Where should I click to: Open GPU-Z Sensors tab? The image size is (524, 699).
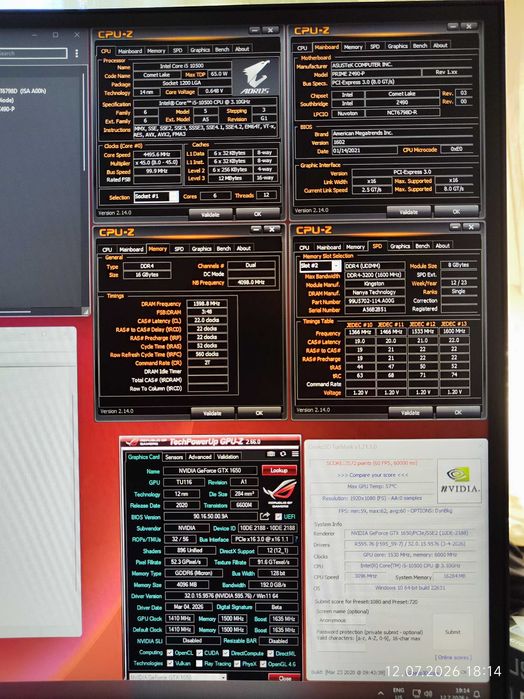click(x=173, y=457)
